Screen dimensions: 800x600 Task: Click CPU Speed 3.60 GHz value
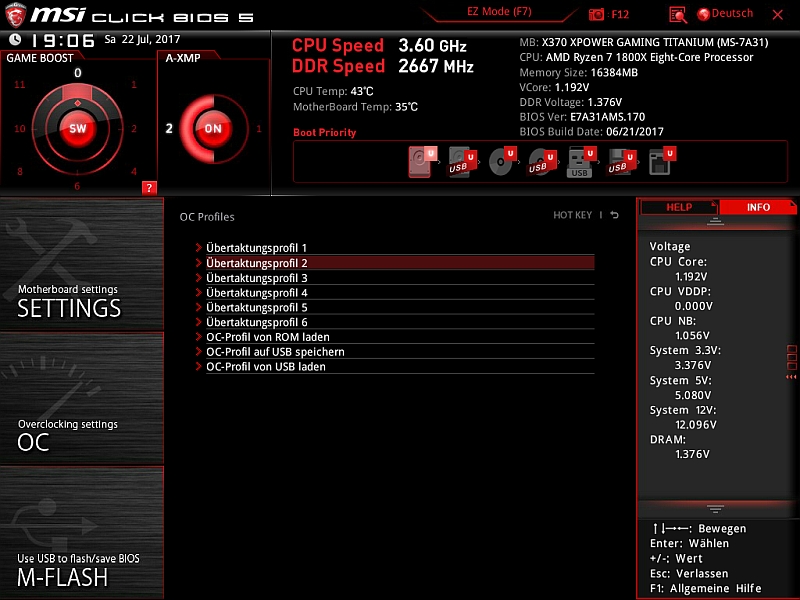click(x=432, y=45)
